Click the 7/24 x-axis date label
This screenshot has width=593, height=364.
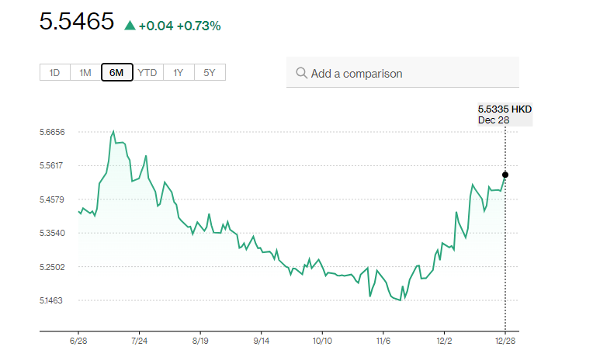click(139, 340)
